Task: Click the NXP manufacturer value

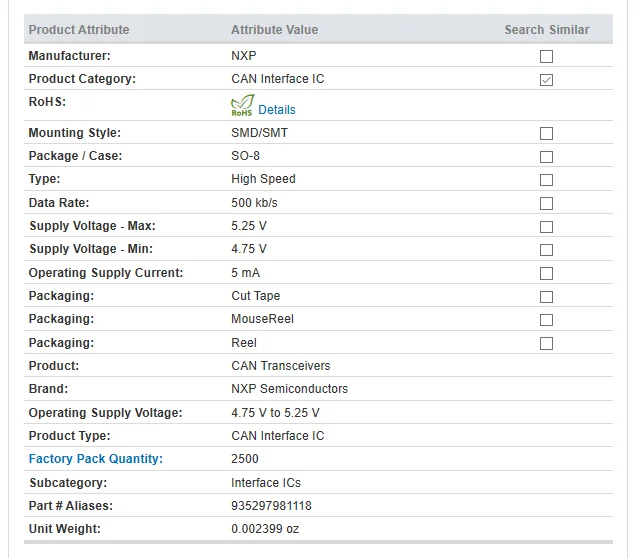Action: point(244,56)
